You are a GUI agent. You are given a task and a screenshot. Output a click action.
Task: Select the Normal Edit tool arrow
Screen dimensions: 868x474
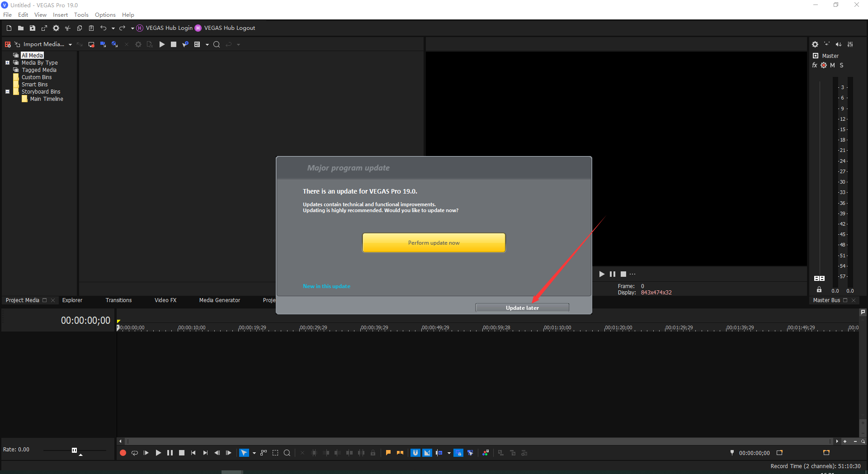(244, 453)
